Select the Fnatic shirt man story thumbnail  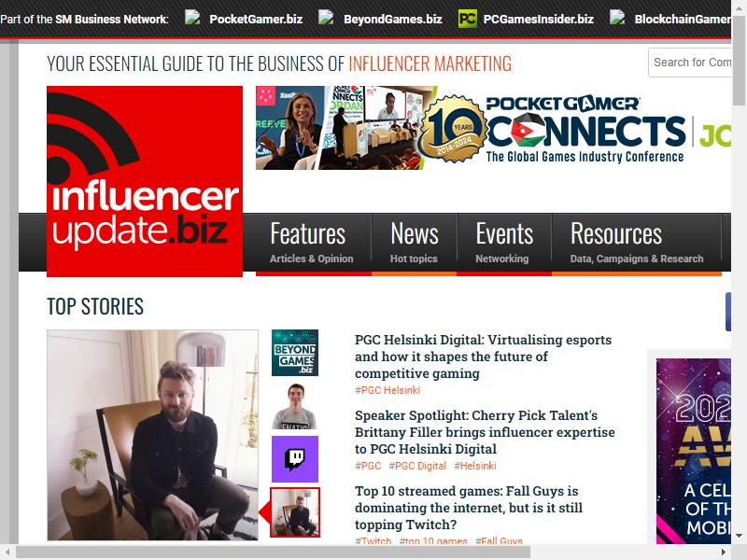point(295,406)
